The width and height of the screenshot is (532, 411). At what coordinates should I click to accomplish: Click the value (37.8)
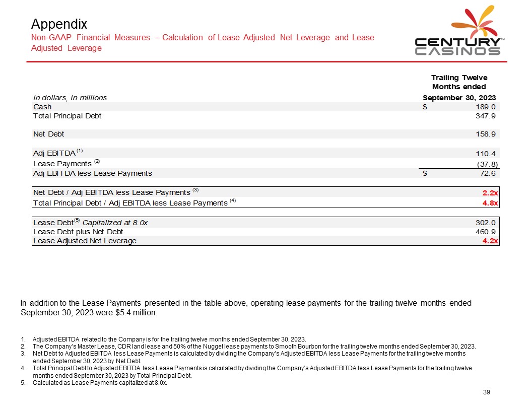click(x=487, y=164)
